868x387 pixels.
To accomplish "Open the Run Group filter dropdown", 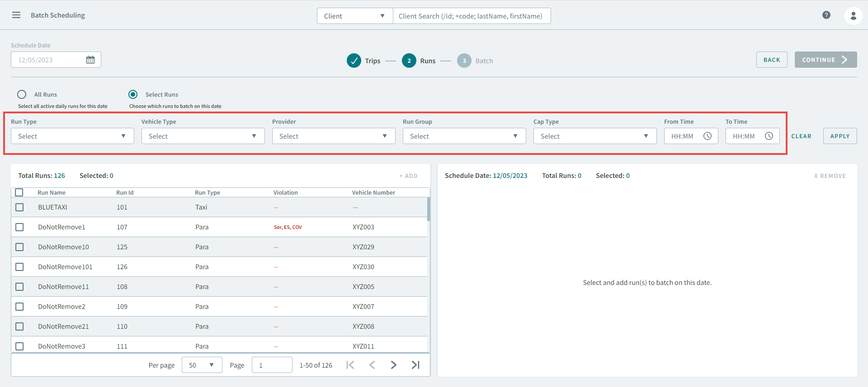I will [x=464, y=136].
